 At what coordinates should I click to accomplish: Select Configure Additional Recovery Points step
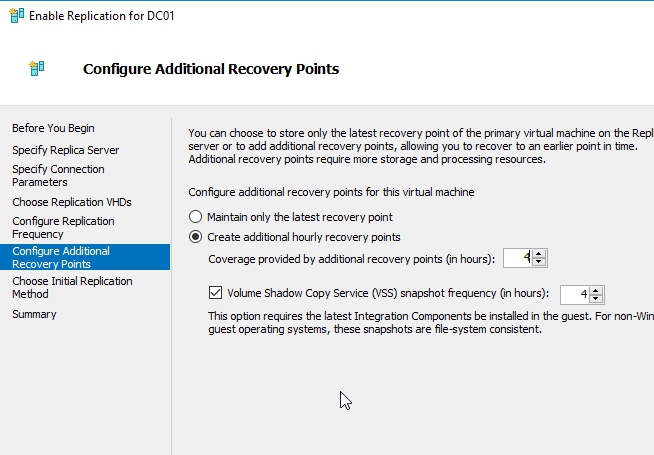[x=61, y=257]
